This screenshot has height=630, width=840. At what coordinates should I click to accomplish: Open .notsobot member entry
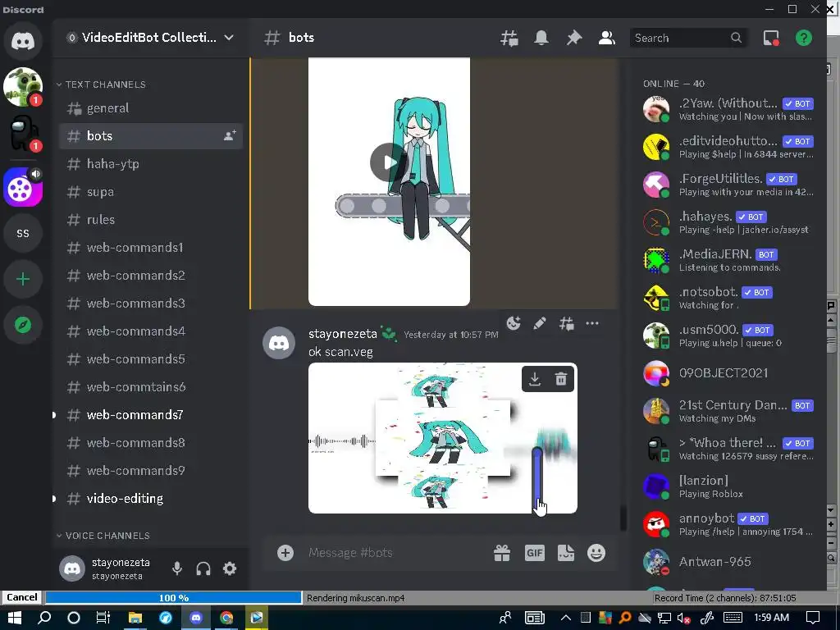(728, 298)
